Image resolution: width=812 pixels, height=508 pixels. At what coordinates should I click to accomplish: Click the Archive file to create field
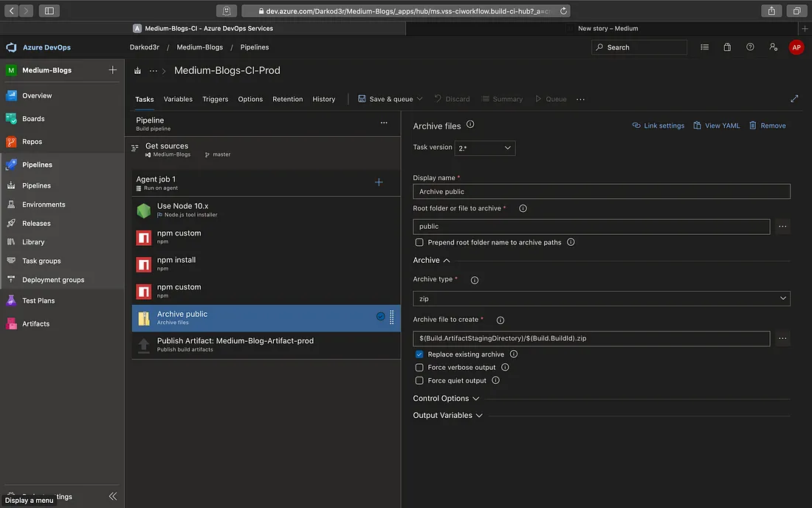click(591, 338)
